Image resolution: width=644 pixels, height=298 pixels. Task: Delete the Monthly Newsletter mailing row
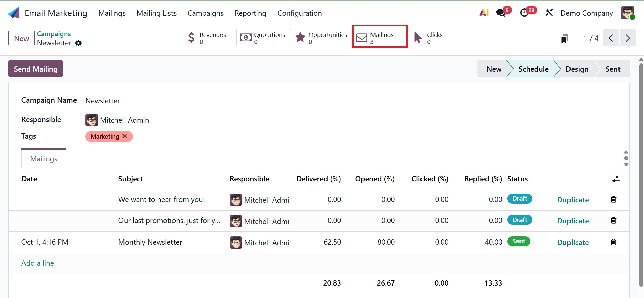[613, 242]
